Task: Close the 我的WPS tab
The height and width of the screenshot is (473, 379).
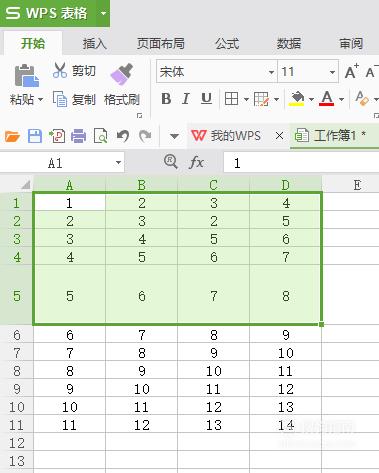Action: (279, 136)
